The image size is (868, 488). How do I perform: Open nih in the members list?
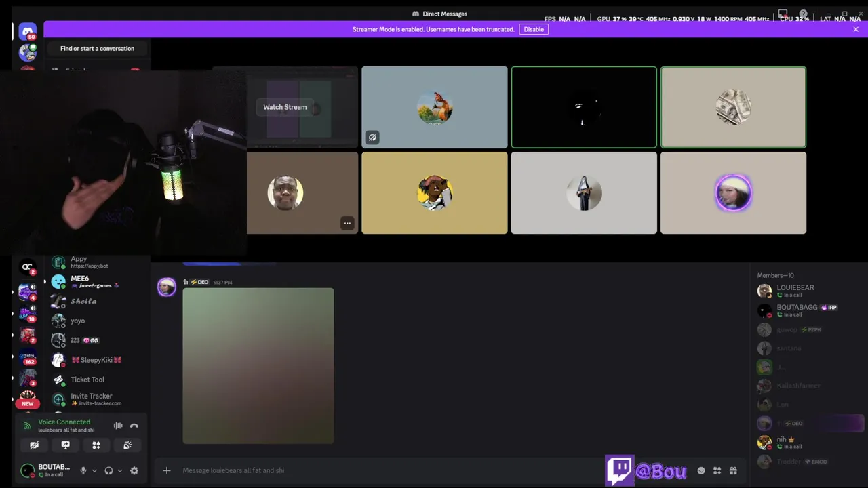click(x=810, y=443)
